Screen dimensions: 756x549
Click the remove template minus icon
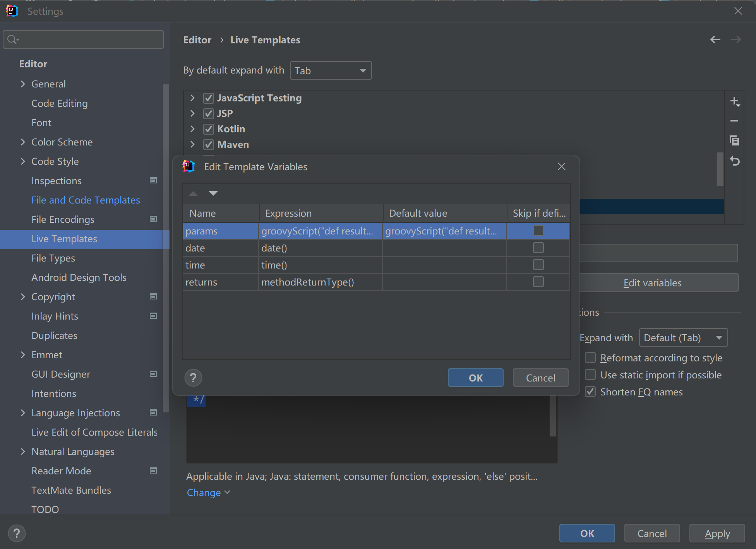(x=734, y=121)
